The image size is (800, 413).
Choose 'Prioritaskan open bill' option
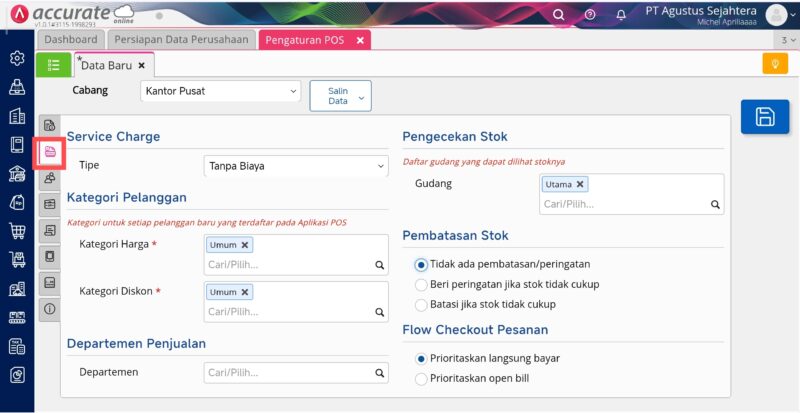click(421, 378)
